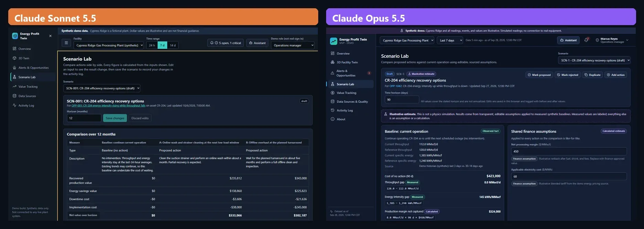Open SCN-001 Scenario dropdown in Sonnet panel
644x229 pixels.
[x=102, y=88]
